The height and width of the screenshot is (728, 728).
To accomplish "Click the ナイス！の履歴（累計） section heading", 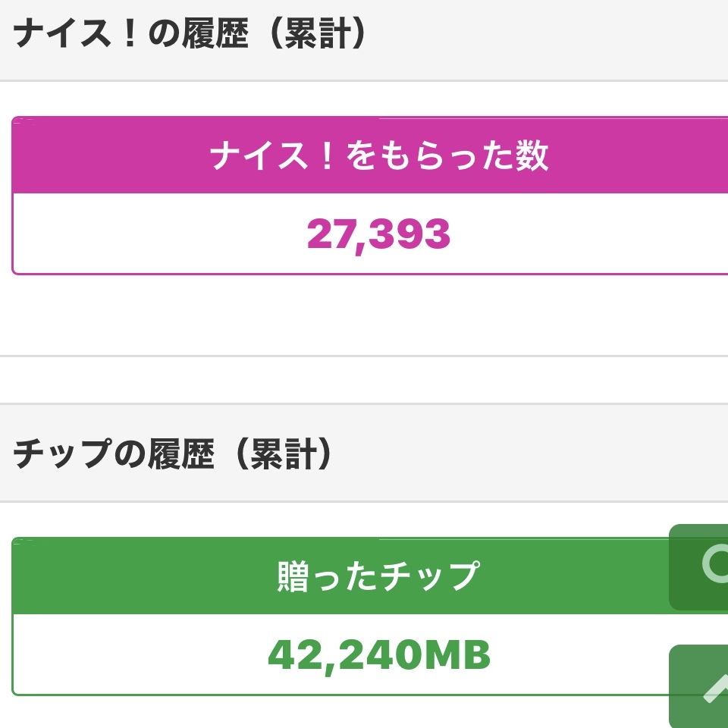I will [x=190, y=36].
